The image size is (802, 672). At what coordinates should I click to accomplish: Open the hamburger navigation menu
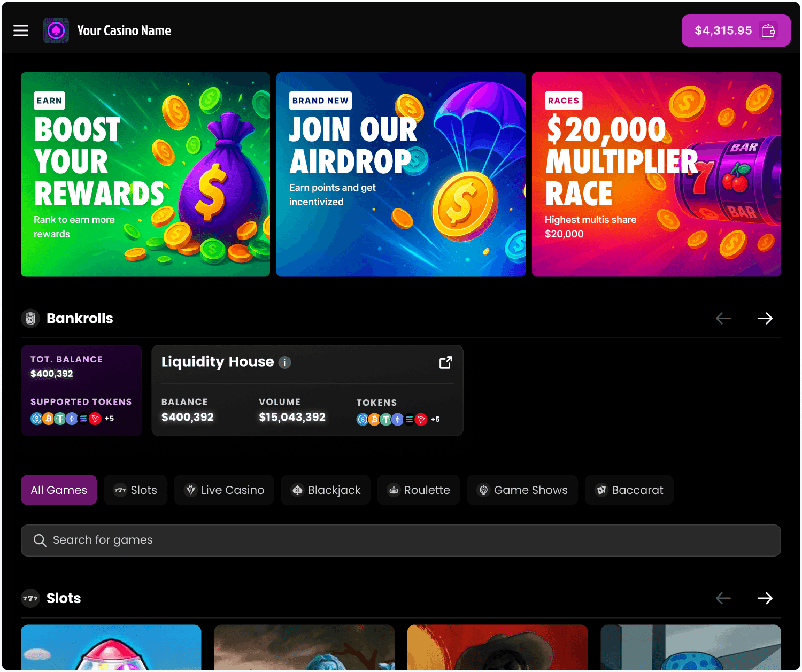click(x=21, y=30)
